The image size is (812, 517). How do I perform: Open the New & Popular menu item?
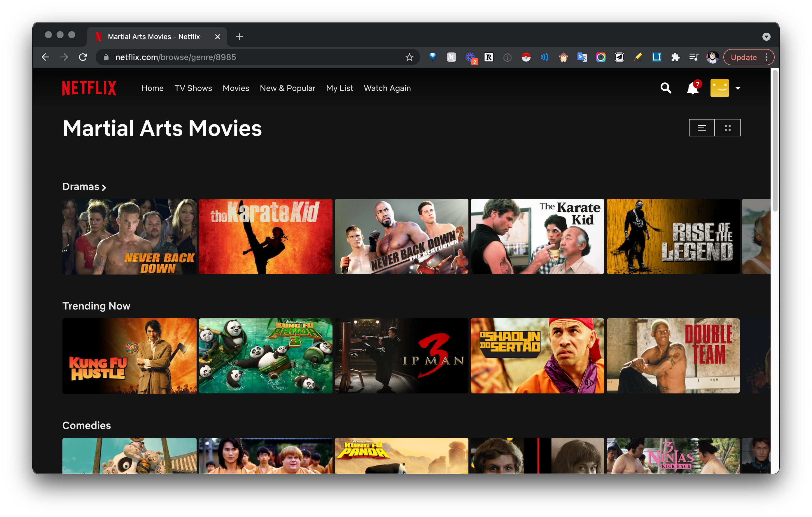[x=288, y=88]
